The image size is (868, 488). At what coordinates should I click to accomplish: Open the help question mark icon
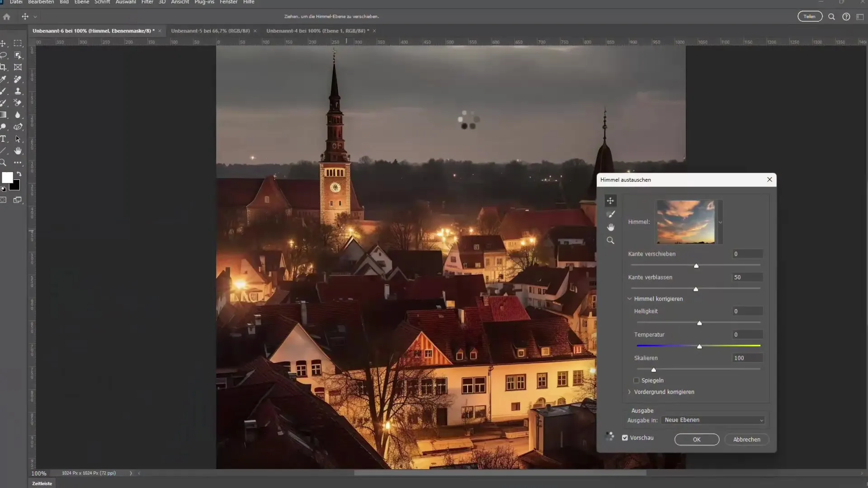(846, 17)
